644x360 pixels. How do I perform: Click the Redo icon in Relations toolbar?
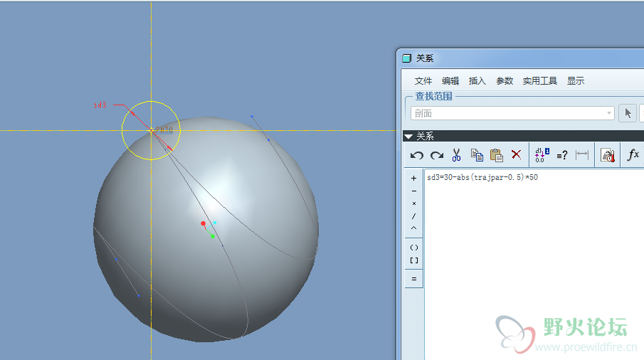(437, 155)
